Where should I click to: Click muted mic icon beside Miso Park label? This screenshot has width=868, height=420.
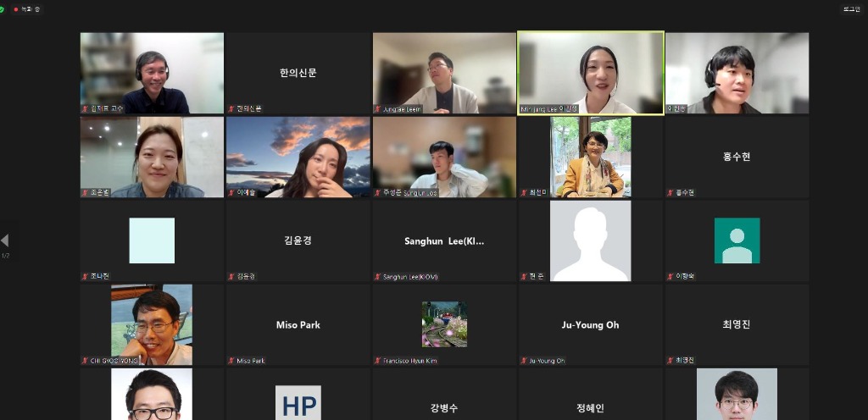232,361
